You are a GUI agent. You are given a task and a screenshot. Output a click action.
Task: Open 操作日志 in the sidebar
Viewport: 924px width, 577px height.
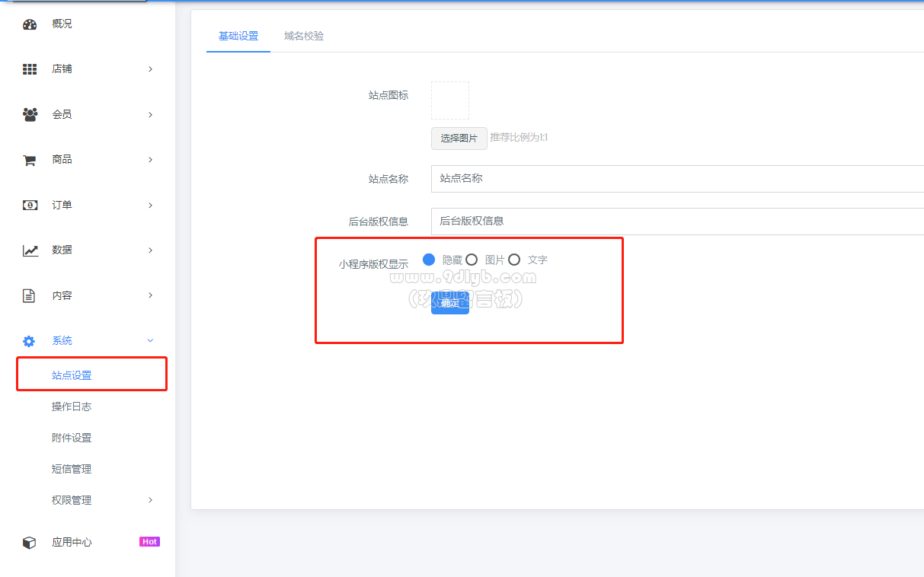[72, 406]
